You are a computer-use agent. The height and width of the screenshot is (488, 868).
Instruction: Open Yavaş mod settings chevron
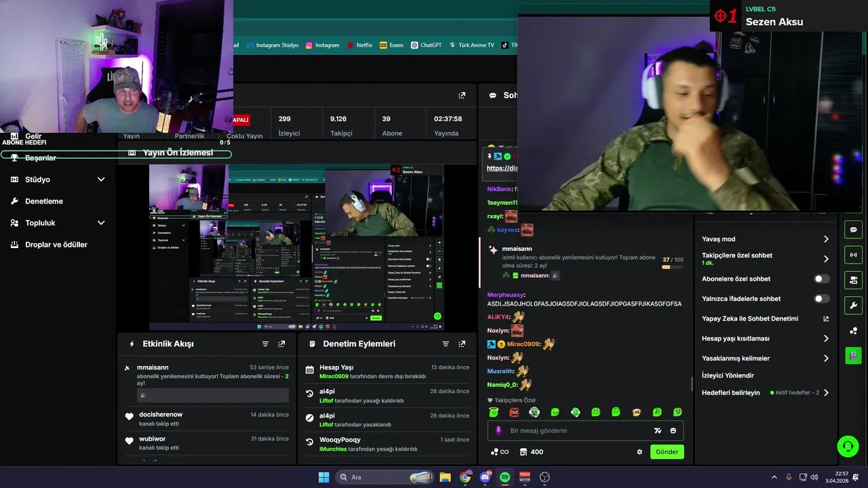coord(826,239)
